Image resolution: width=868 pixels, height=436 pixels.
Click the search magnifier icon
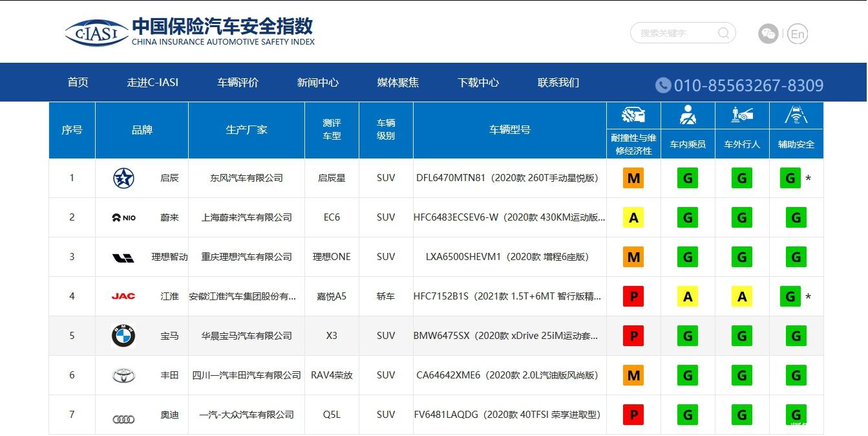(723, 32)
